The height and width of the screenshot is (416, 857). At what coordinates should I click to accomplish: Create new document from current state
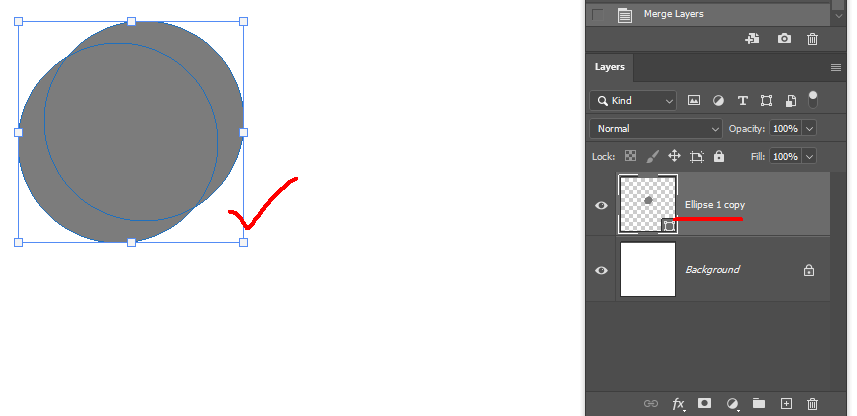(x=753, y=39)
